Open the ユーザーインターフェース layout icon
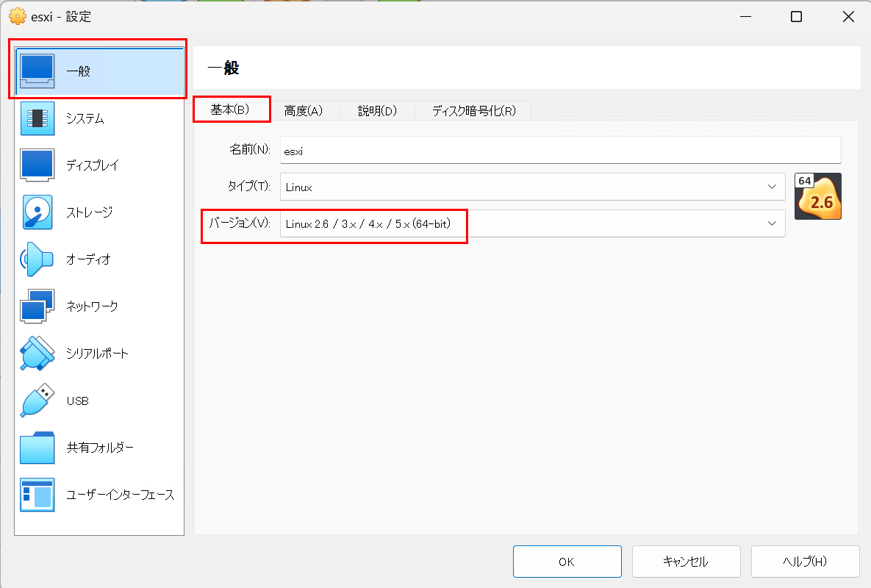This screenshot has height=588, width=871. click(37, 494)
